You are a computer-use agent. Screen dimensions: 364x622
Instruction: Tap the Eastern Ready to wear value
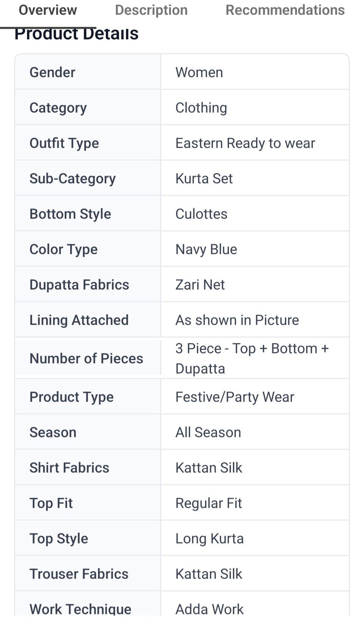(245, 143)
